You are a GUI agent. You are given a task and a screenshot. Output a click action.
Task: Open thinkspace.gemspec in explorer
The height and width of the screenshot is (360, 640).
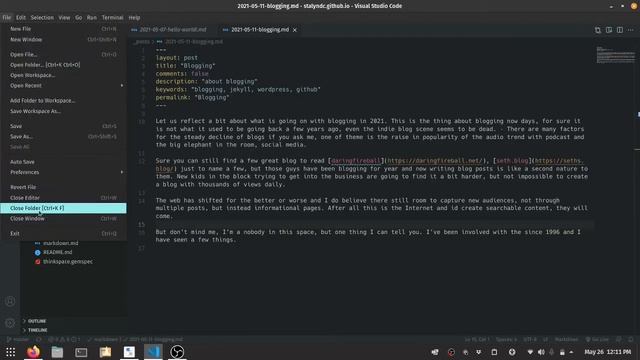pyautogui.click(x=68, y=262)
